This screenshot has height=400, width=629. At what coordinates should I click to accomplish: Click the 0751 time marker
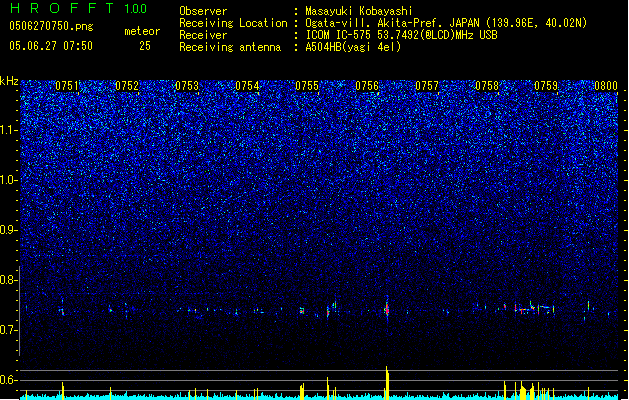[67, 86]
